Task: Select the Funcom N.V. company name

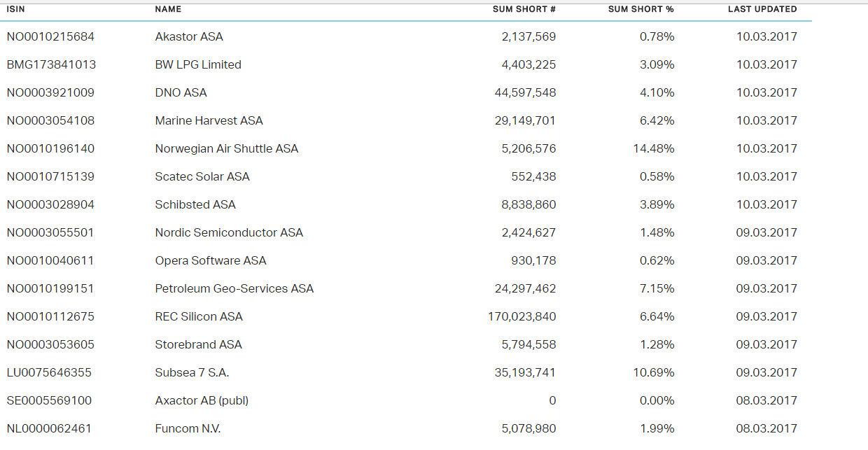Action: click(188, 428)
